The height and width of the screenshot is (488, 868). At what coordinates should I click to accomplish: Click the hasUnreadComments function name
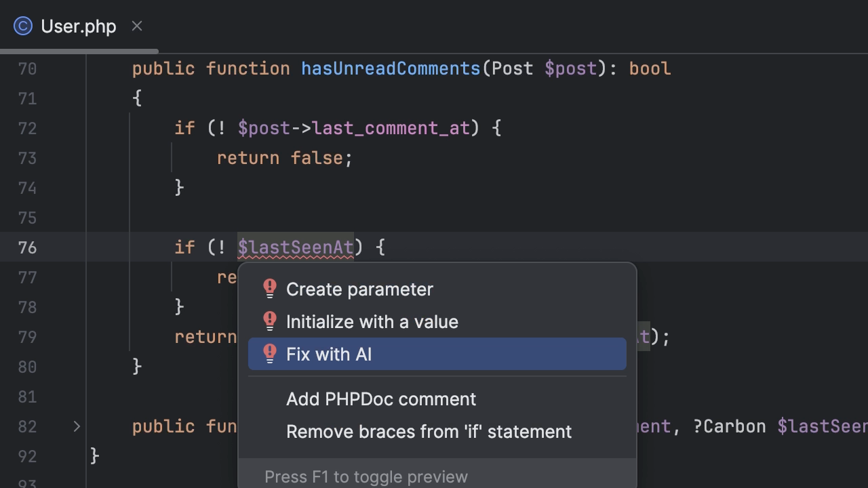391,68
